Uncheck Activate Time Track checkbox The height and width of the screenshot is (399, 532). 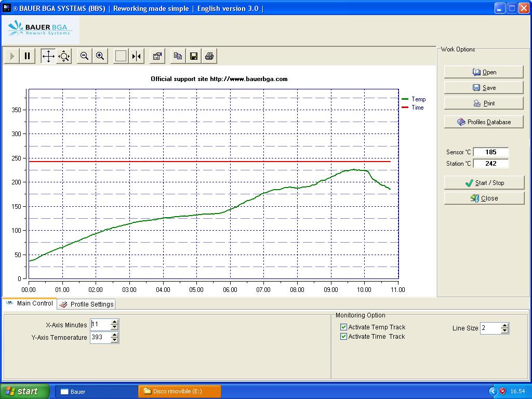[343, 337]
